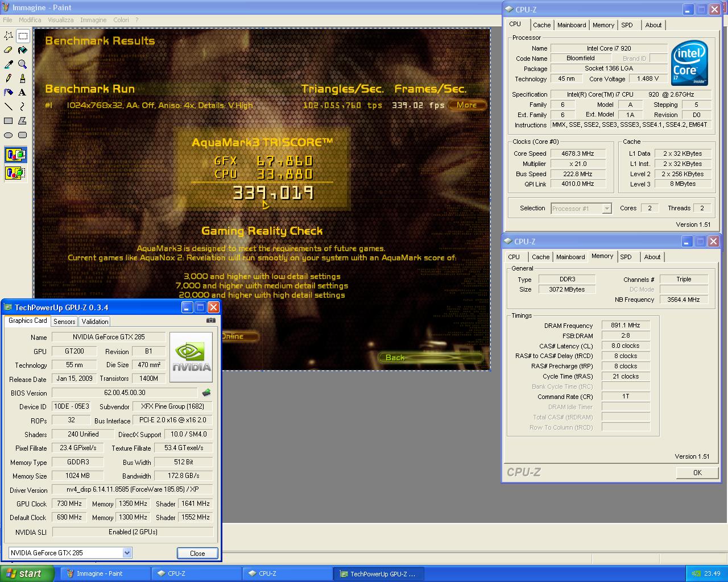Click the system clock showing 23.49

(x=712, y=573)
